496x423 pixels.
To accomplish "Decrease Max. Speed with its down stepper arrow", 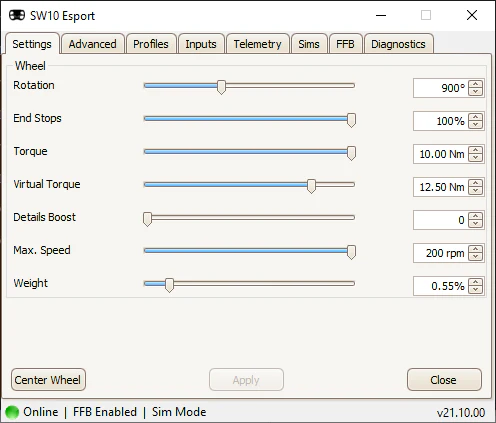I will [x=475, y=257].
